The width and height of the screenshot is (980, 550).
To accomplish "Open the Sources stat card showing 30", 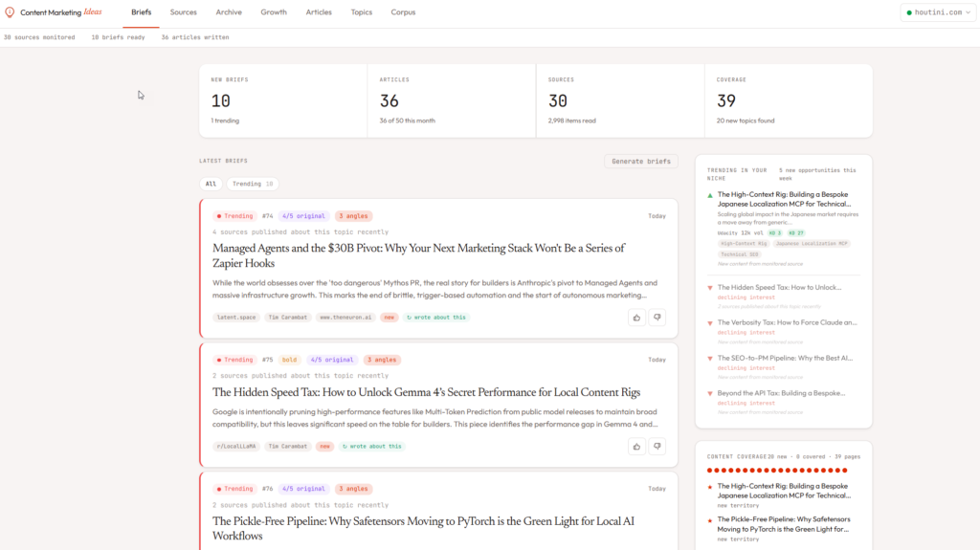I will click(x=619, y=100).
